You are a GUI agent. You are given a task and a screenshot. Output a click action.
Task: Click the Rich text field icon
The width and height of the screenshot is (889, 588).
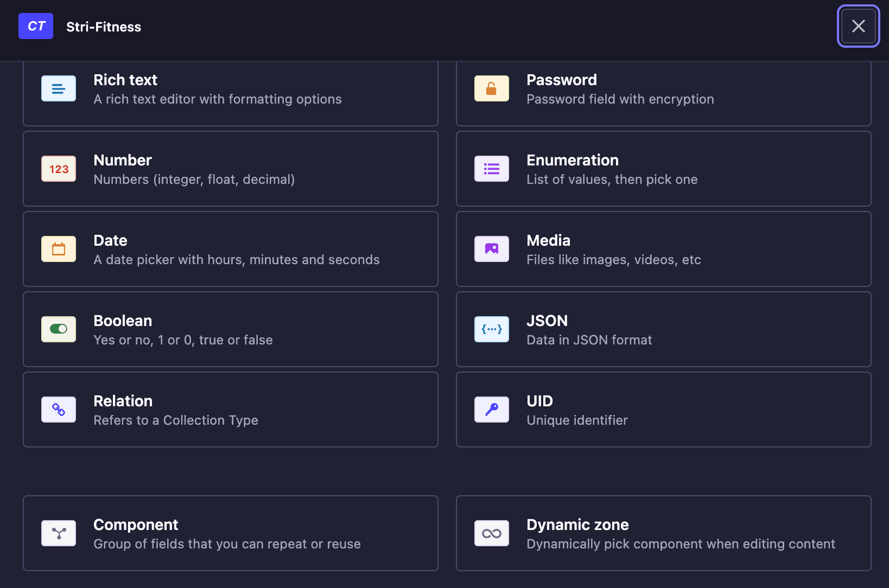[59, 88]
